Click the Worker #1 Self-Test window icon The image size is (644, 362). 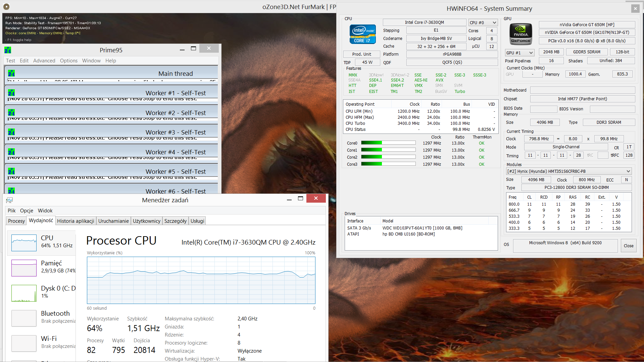coord(11,93)
